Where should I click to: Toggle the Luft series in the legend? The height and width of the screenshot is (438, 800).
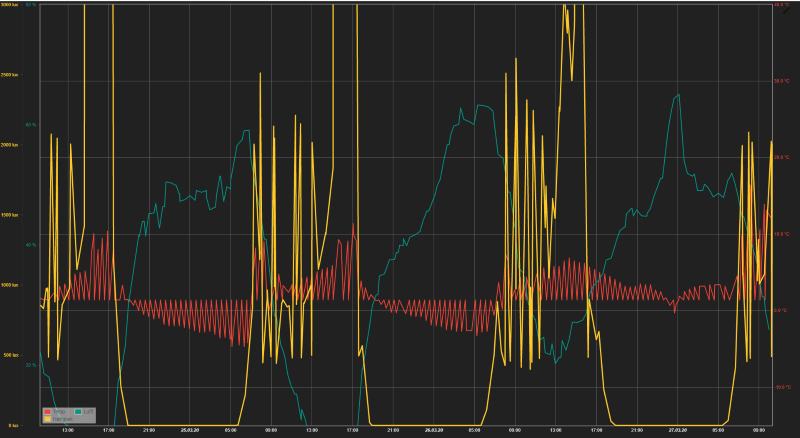click(88, 411)
